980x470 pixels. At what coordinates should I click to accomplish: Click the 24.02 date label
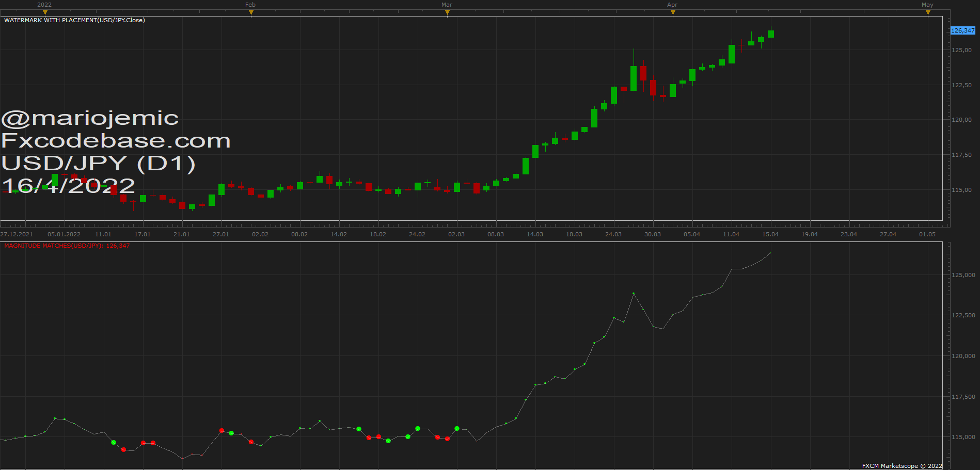[417, 234]
